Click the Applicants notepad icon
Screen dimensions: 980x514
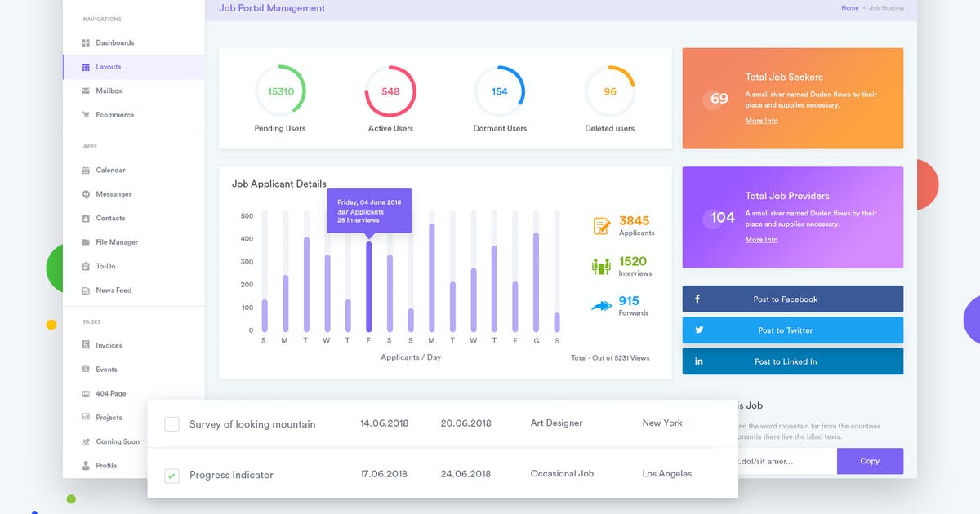coord(602,226)
